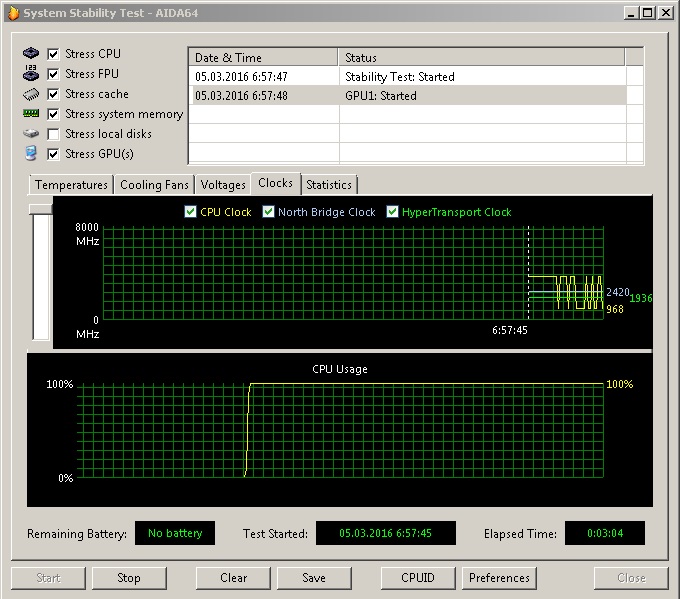Click the log date 05.03.2016 6:57:48

241,95
